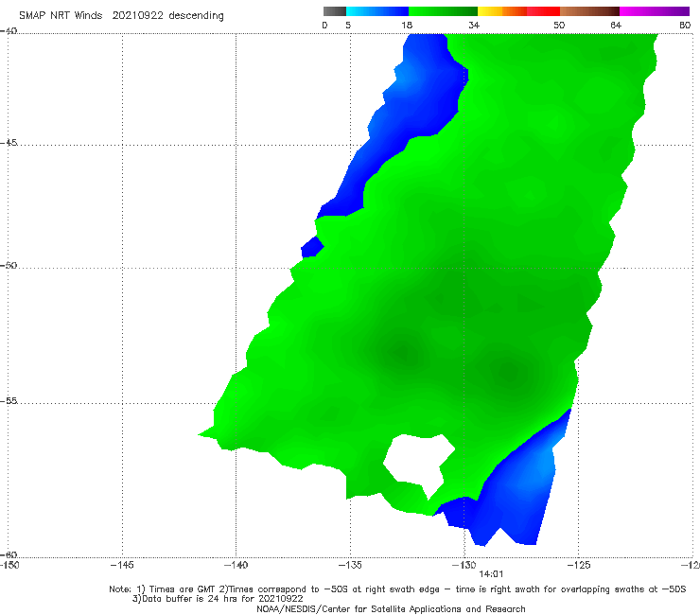Click the longitude label '-125'

(x=579, y=565)
